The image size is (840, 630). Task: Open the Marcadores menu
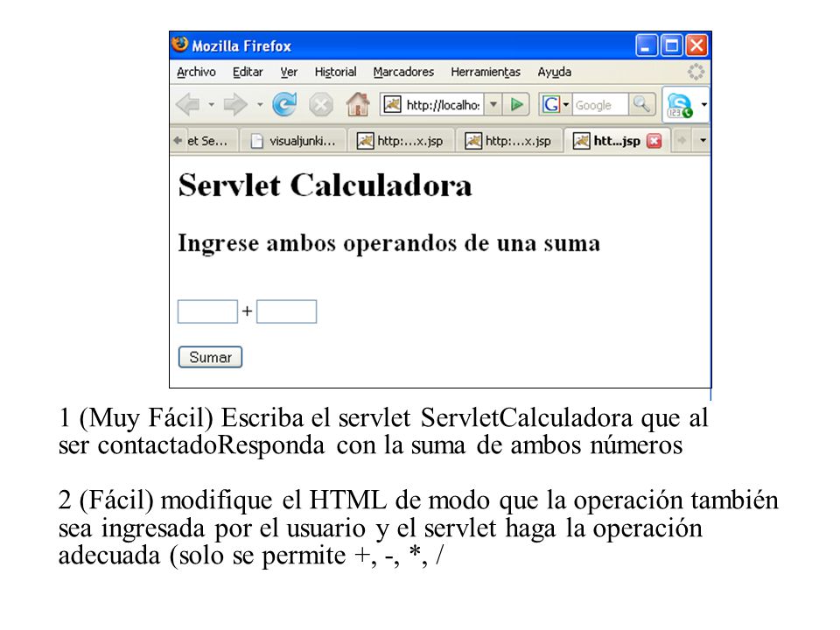(x=403, y=72)
